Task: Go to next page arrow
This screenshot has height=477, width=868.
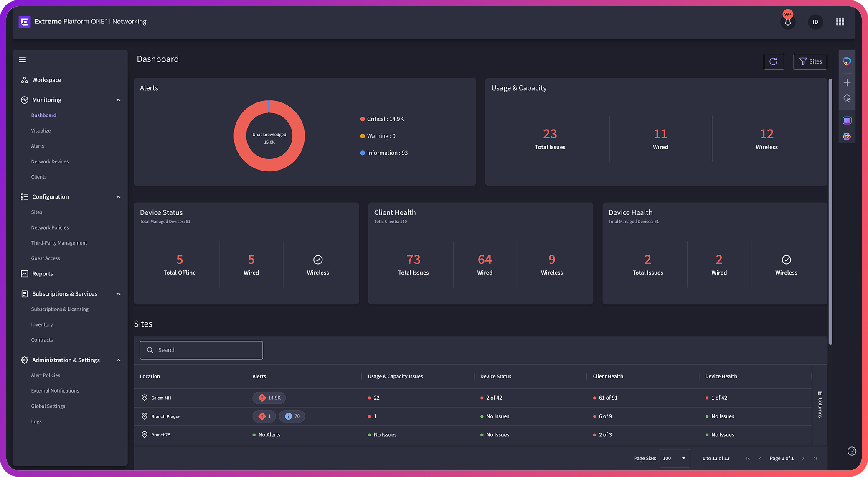Action: [x=803, y=459]
